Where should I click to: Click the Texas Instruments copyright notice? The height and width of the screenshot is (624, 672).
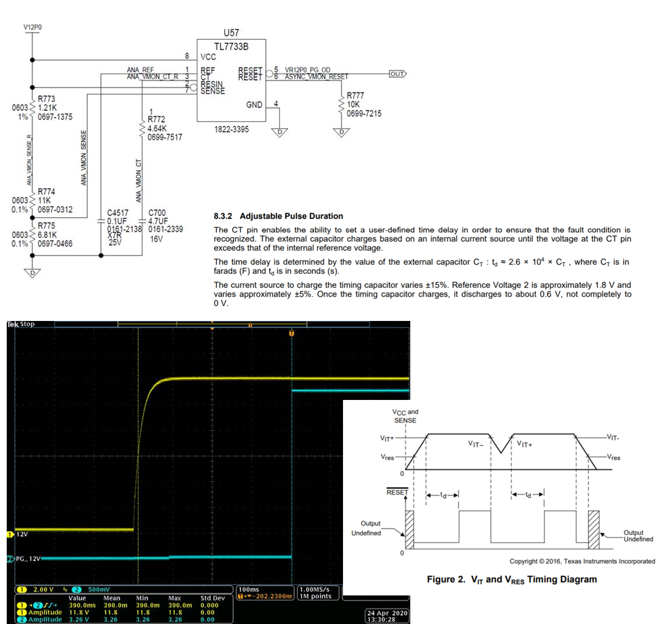[582, 561]
